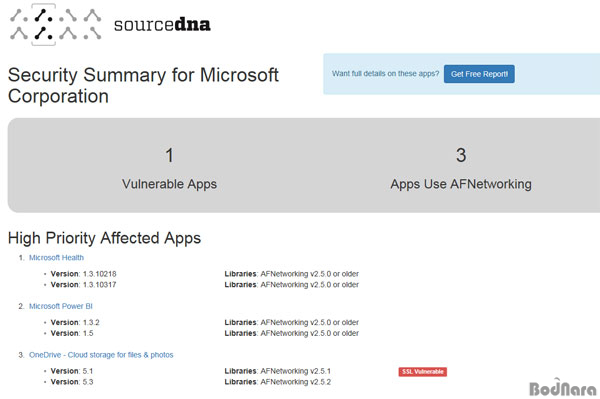Click the AFNetworking v2.5.2 library text
This screenshot has height=399, width=600.
pyautogui.click(x=296, y=382)
